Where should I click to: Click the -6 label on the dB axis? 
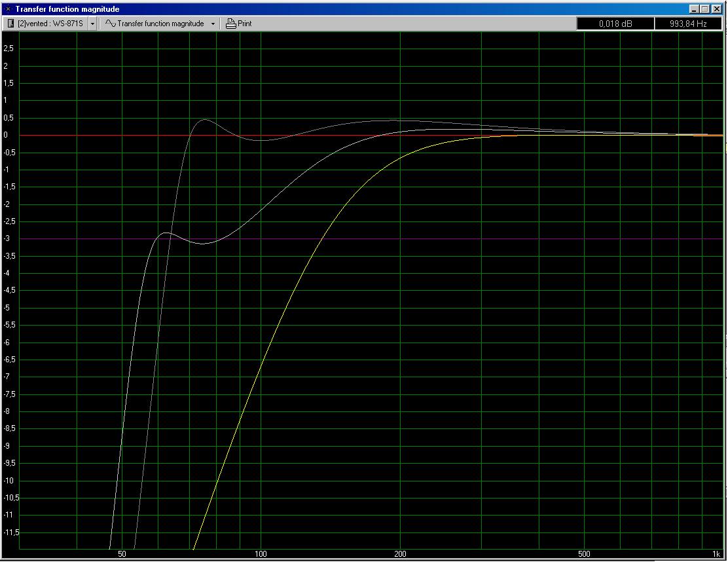(x=10, y=343)
